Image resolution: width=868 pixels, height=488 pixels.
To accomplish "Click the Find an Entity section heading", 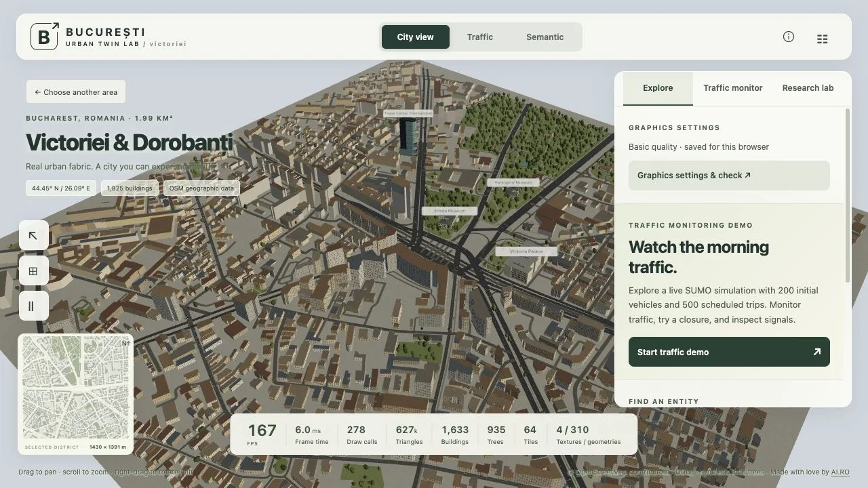I will coord(663,401).
